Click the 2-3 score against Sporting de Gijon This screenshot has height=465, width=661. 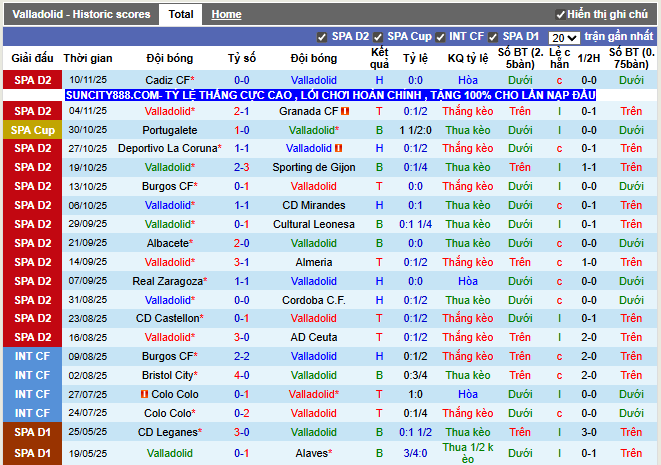[242, 167]
